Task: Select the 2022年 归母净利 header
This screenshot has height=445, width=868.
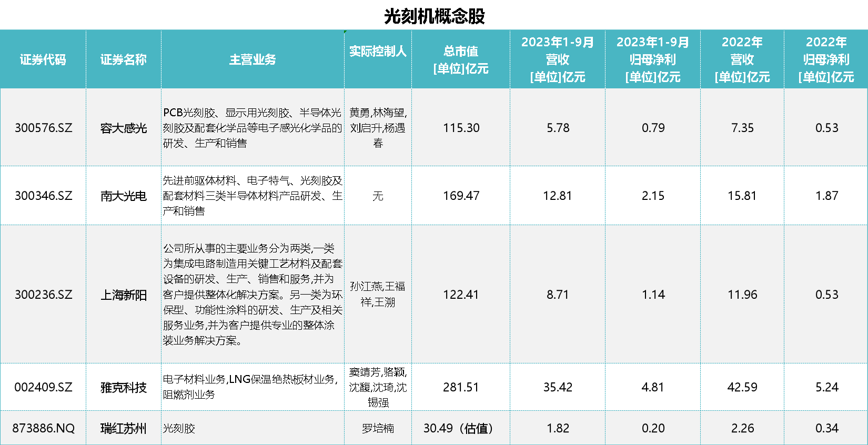Action: (x=826, y=59)
